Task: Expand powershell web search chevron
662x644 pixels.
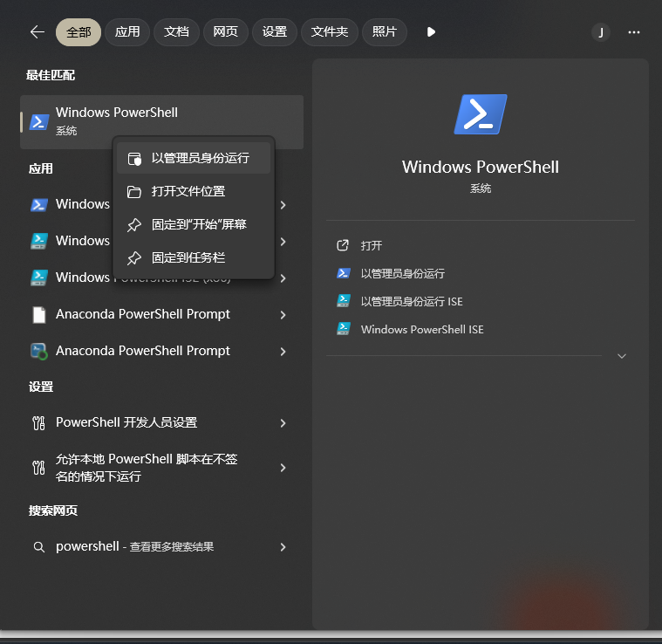Action: click(x=283, y=547)
